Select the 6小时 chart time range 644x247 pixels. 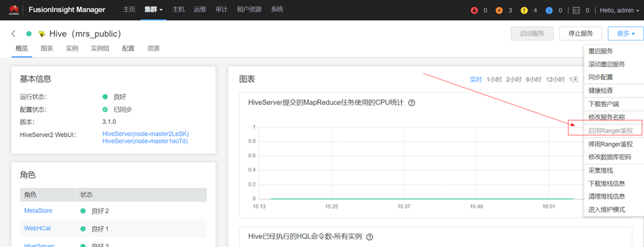coord(534,79)
